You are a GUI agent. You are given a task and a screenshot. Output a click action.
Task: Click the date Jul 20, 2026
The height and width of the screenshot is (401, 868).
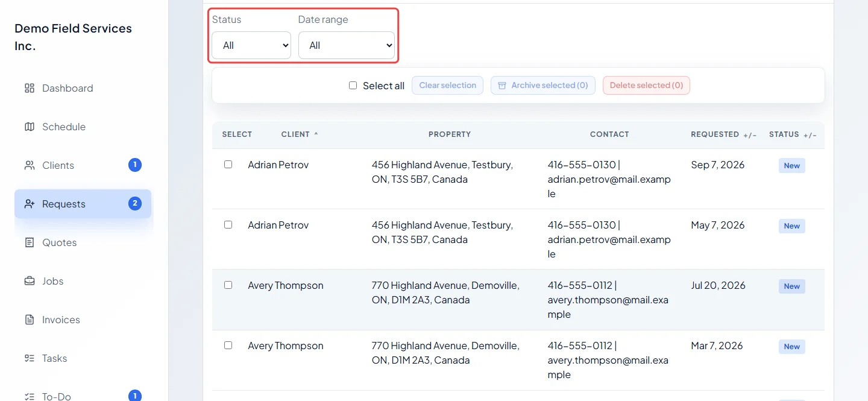[718, 285]
